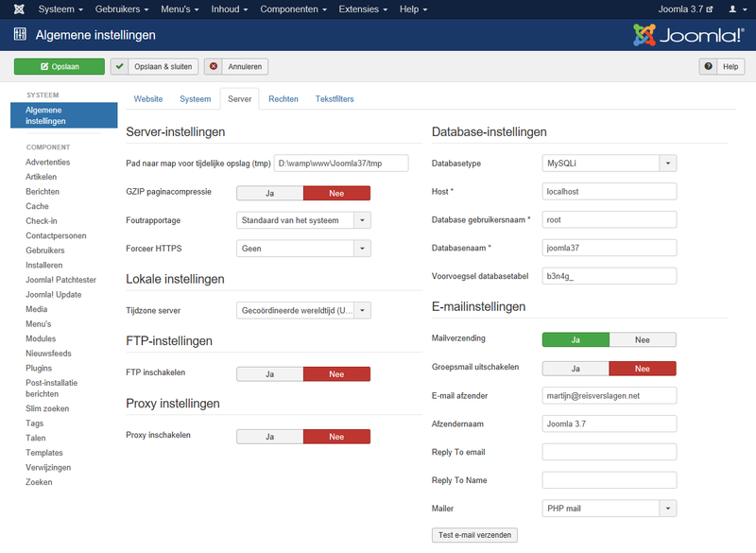Open Algemene instellingen in sidebar
Viewport: 756px width, 553px height.
(x=64, y=115)
